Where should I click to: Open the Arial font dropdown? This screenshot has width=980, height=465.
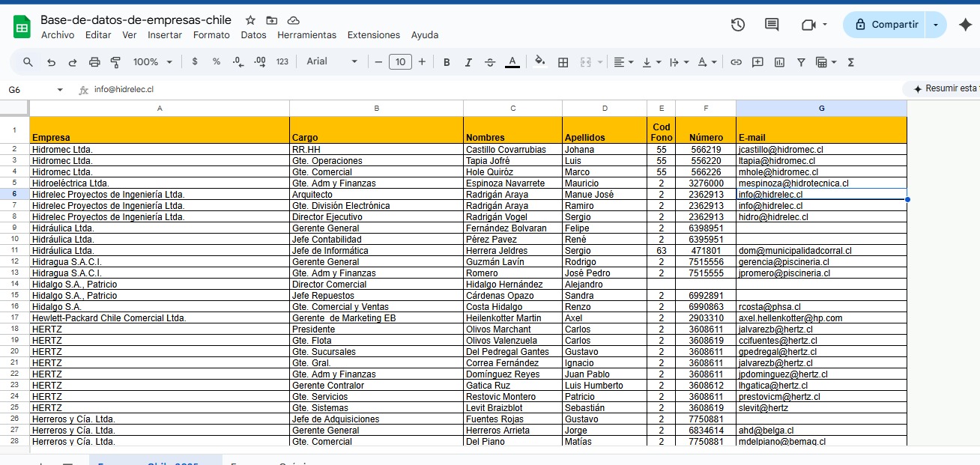[332, 62]
